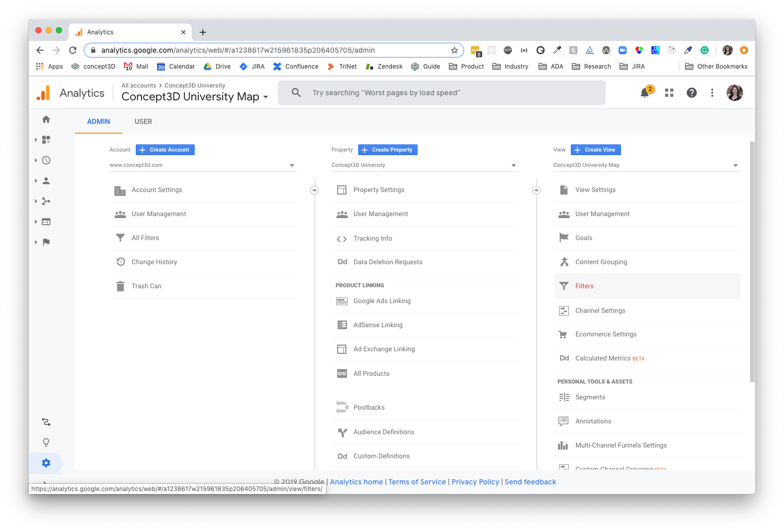This screenshot has height=532, width=784.
Task: Expand the Acquisition sidebar section arrow
Action: 36,201
